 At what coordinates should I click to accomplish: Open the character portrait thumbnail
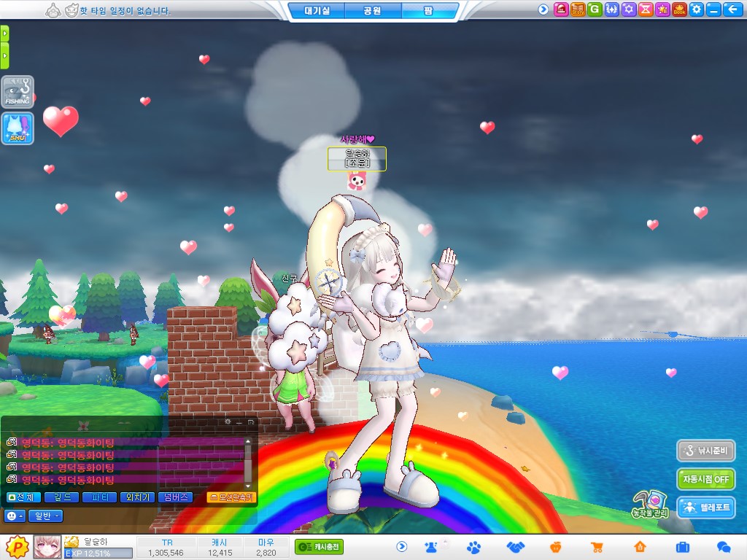[47, 547]
